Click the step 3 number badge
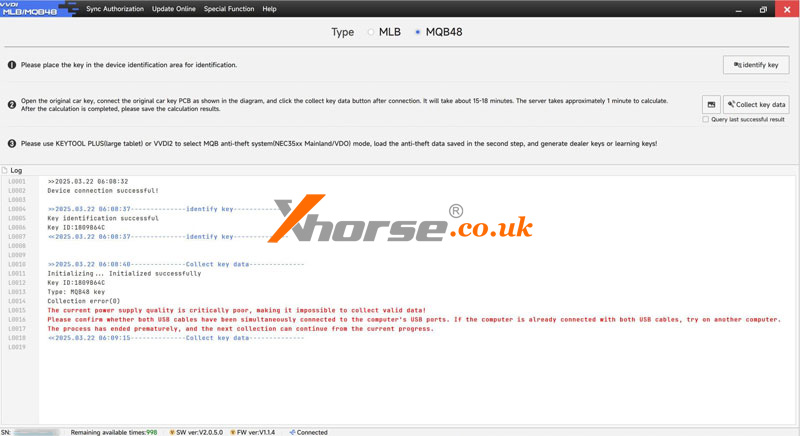Viewport: 800px width, 436px height. (12, 144)
